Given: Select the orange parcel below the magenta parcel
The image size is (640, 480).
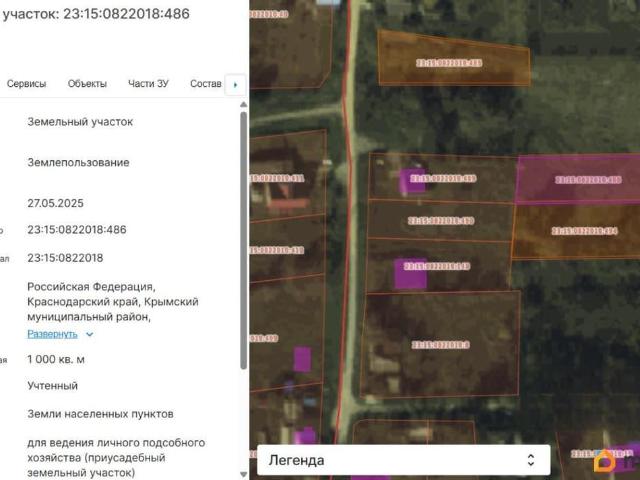Looking at the screenshot, I should (x=576, y=231).
